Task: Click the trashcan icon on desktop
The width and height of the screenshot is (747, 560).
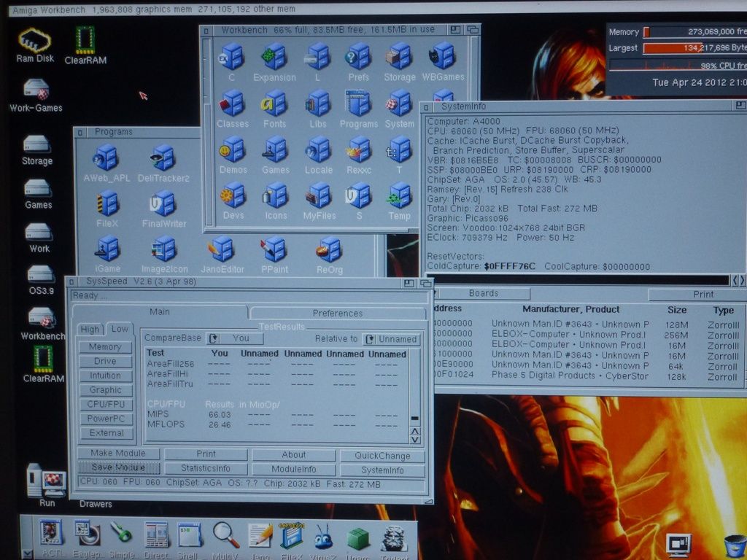Action: [735, 545]
